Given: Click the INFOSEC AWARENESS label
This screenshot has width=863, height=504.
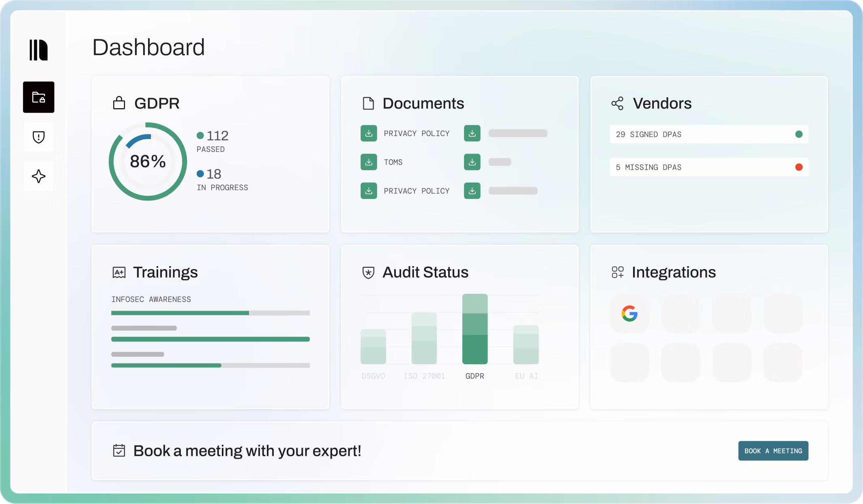Looking at the screenshot, I should [x=151, y=299].
